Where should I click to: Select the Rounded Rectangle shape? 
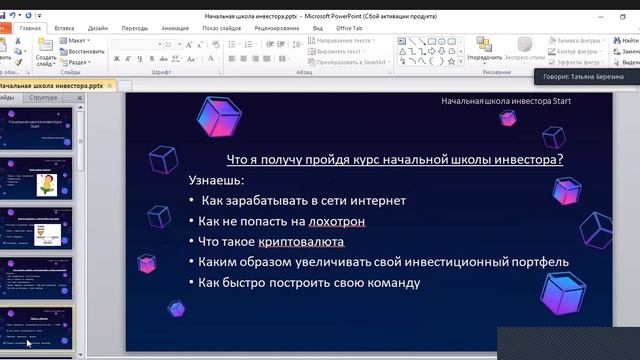[x=451, y=41]
